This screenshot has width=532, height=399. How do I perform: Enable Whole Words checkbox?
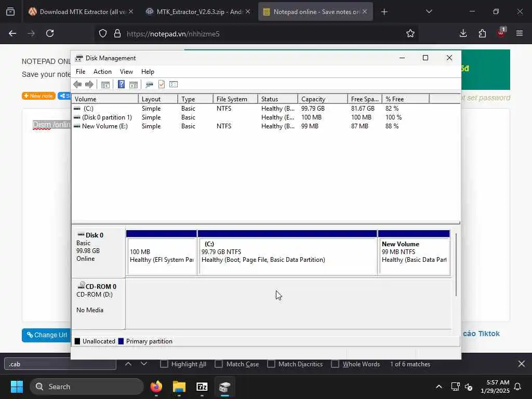pos(335,364)
